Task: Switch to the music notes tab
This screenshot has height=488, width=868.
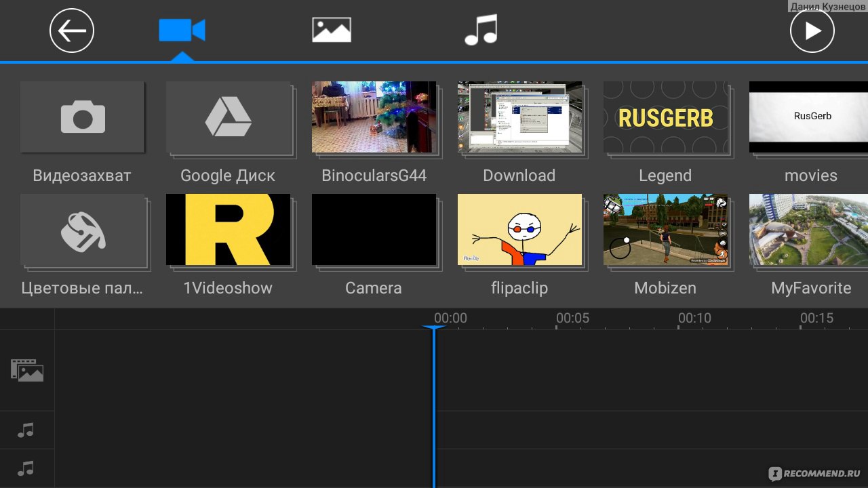Action: tap(481, 30)
